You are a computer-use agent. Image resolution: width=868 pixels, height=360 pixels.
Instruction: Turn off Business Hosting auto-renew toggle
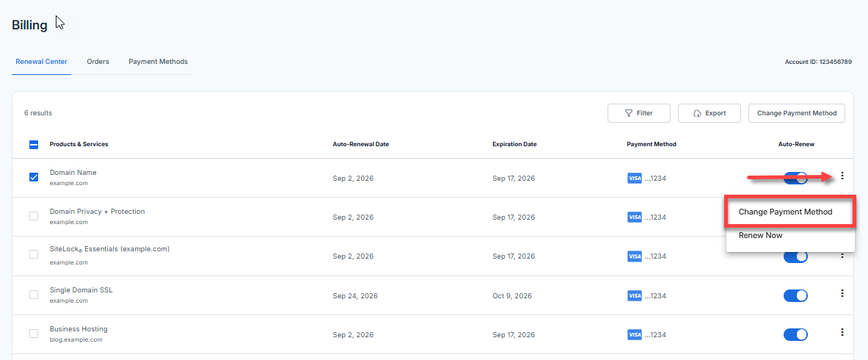[795, 334]
